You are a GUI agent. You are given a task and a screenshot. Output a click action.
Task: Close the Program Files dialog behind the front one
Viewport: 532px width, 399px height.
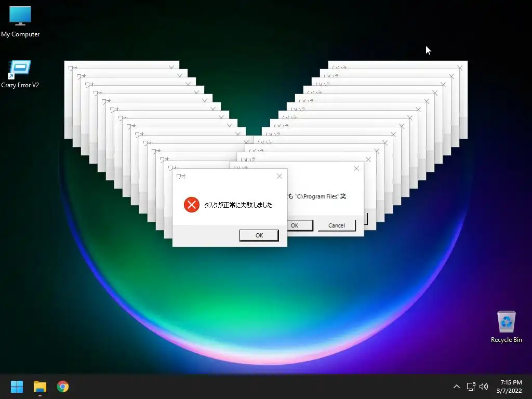coord(356,168)
